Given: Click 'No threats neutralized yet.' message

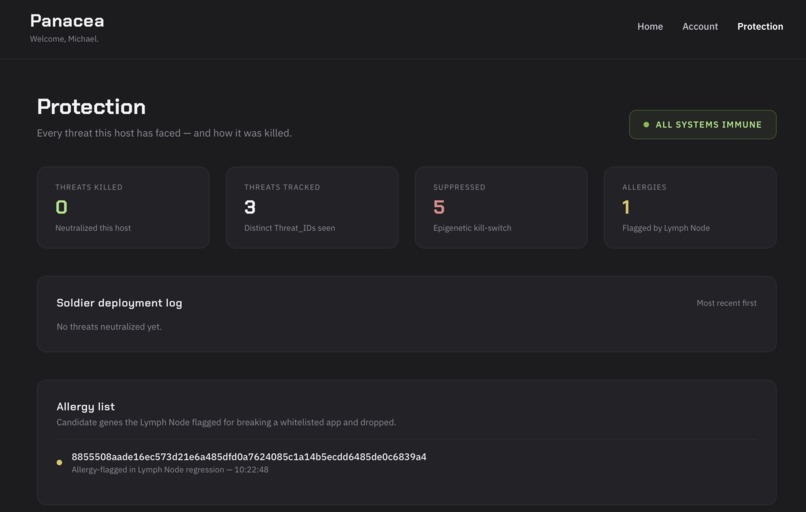Looking at the screenshot, I should 109,326.
